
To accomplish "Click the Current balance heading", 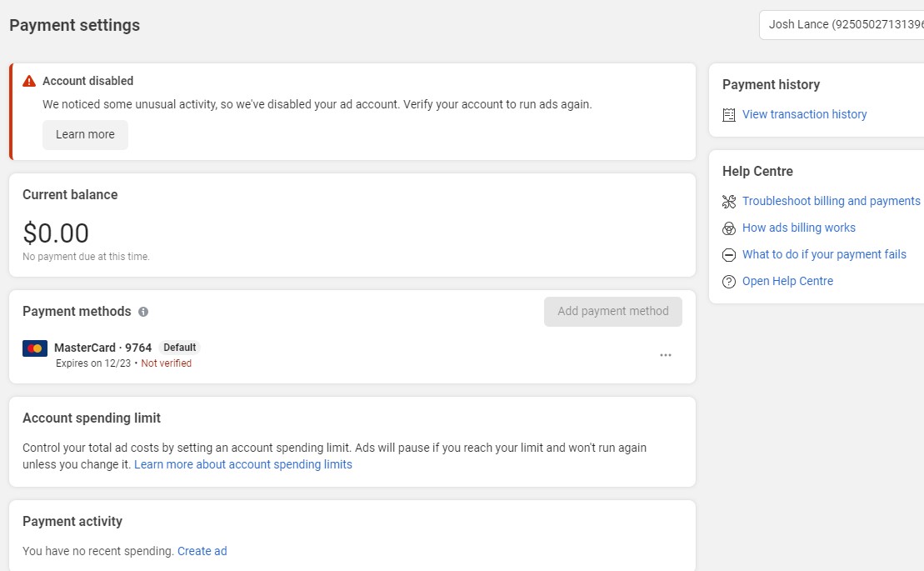I will [x=70, y=194].
